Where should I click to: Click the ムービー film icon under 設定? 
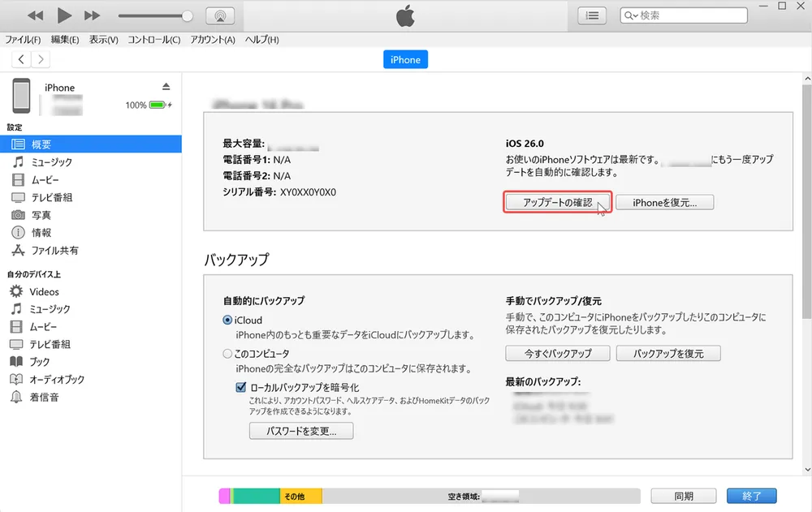[x=18, y=179]
